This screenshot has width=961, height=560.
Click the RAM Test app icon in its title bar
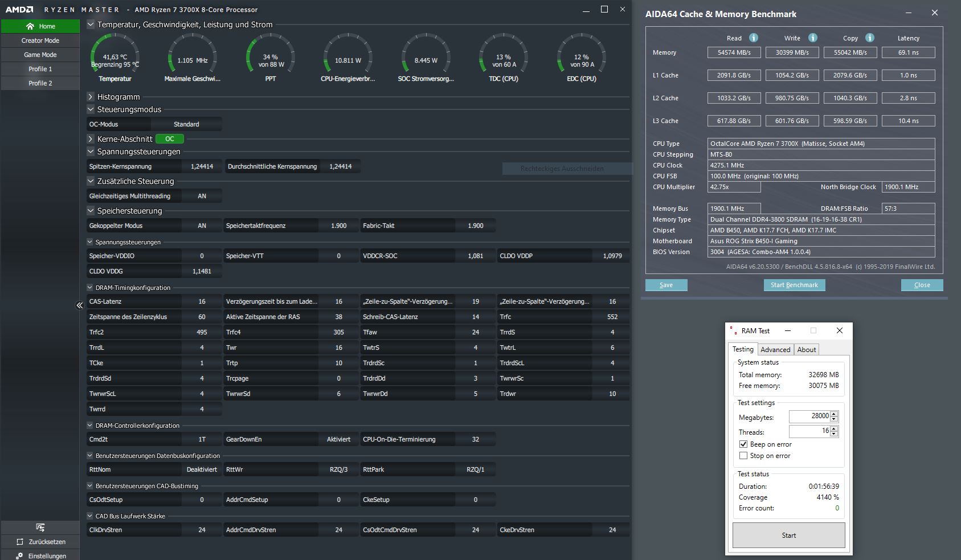point(734,330)
